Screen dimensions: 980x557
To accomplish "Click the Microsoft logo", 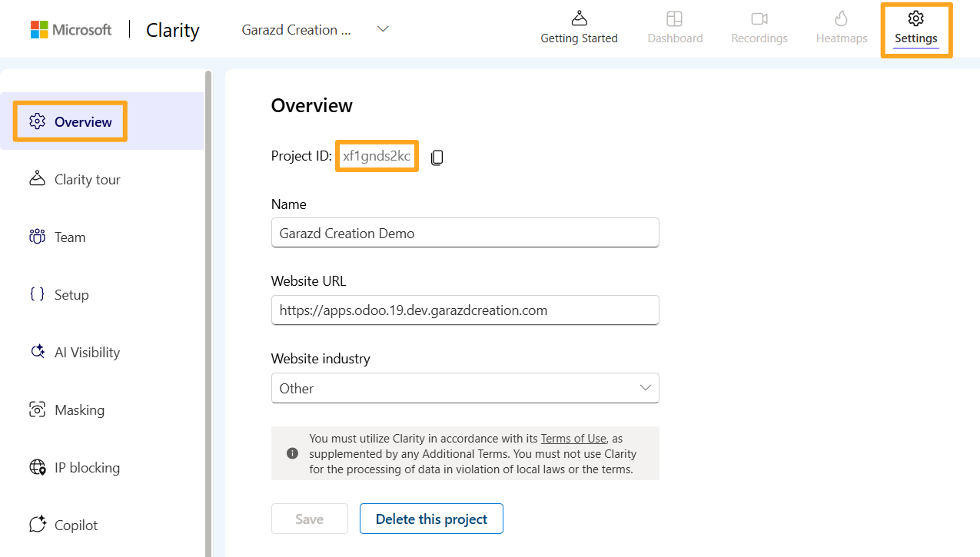I will click(x=71, y=30).
